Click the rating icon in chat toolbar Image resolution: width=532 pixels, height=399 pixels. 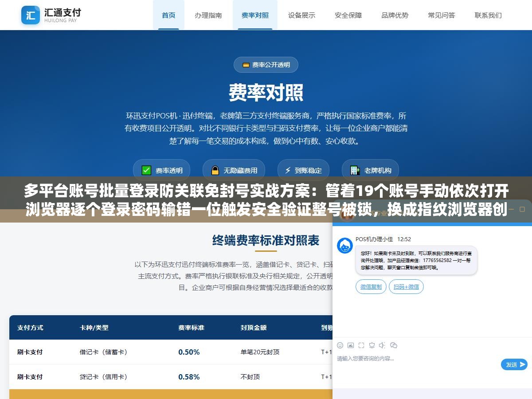pos(372,345)
